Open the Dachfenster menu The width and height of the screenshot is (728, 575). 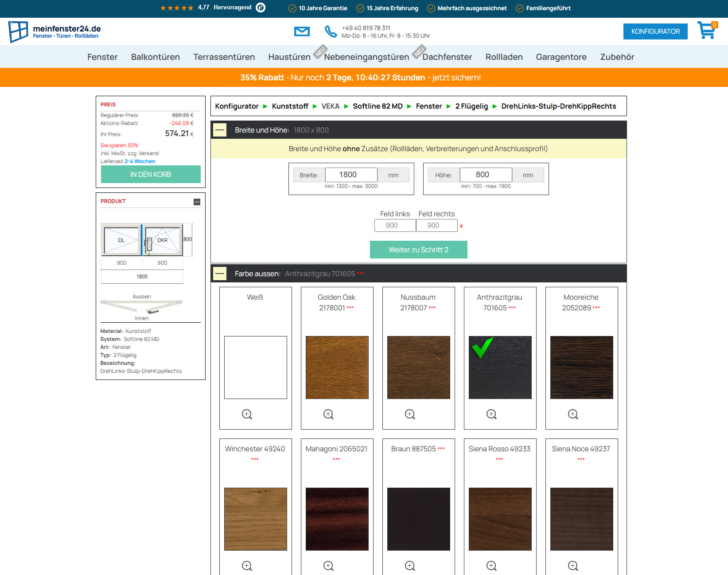pos(447,57)
